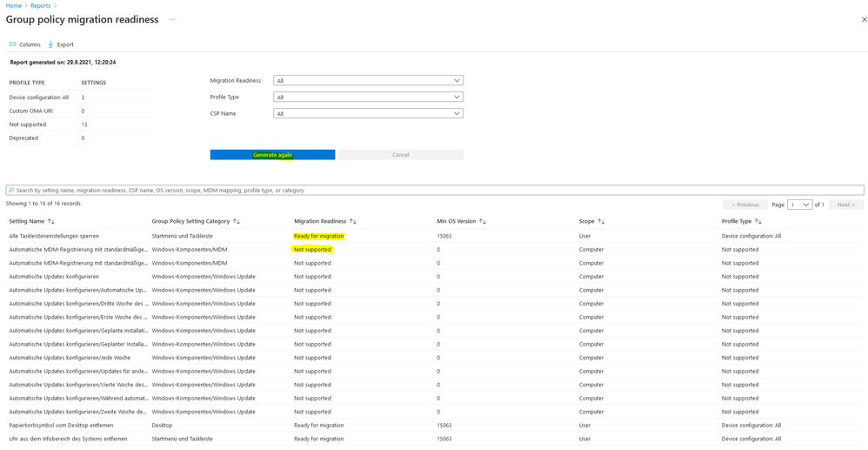Expand the Profile Type filter dropdown

coord(368,97)
